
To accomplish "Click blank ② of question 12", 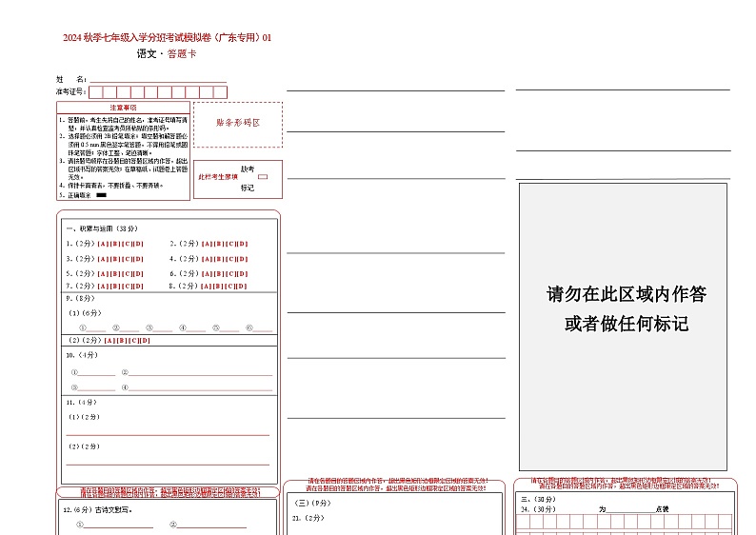I will pyautogui.click(x=211, y=525).
